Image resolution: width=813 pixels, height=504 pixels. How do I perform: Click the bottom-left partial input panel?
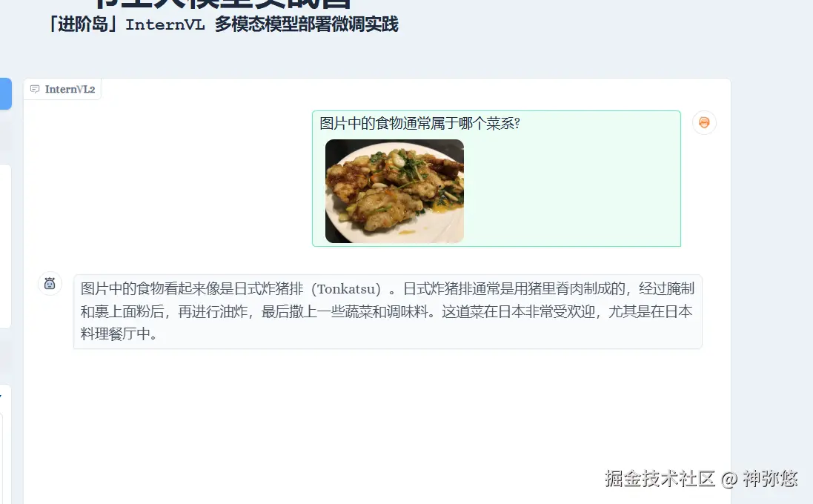click(x=5, y=445)
